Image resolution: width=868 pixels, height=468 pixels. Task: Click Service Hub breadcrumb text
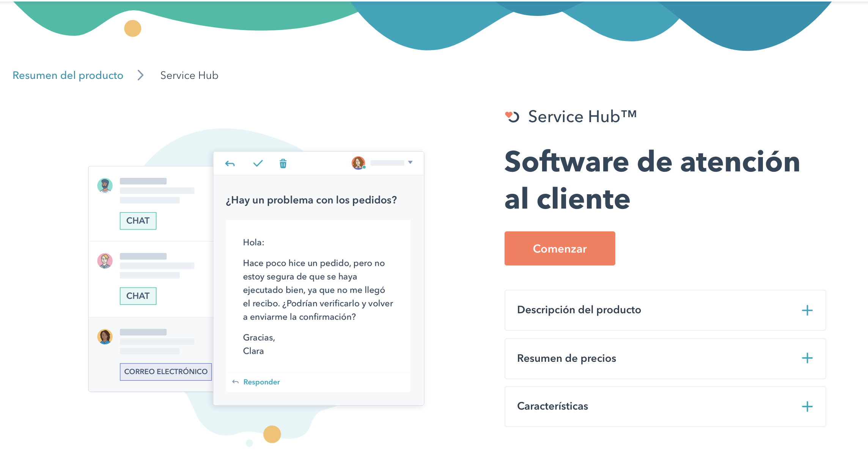click(189, 75)
